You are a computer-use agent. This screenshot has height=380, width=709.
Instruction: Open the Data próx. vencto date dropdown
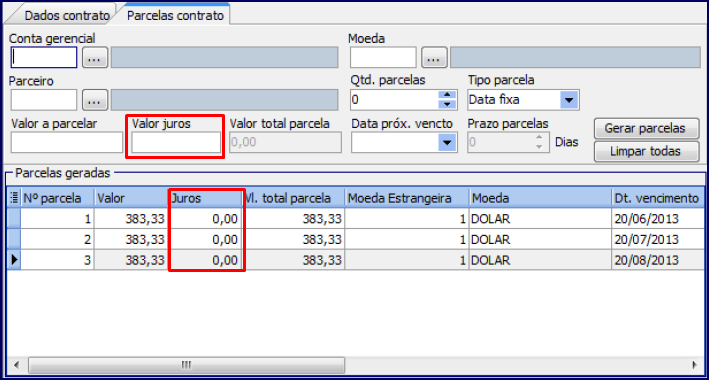(448, 142)
